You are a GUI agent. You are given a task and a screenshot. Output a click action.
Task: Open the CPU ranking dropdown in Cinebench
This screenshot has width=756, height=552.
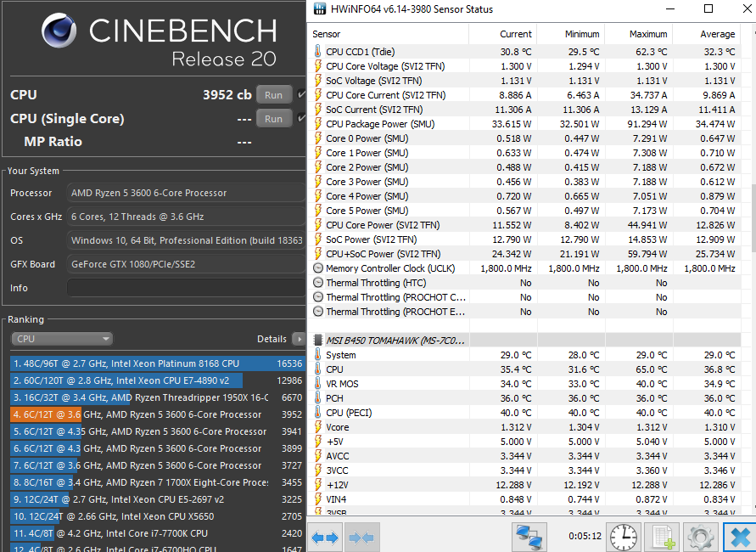click(62, 339)
